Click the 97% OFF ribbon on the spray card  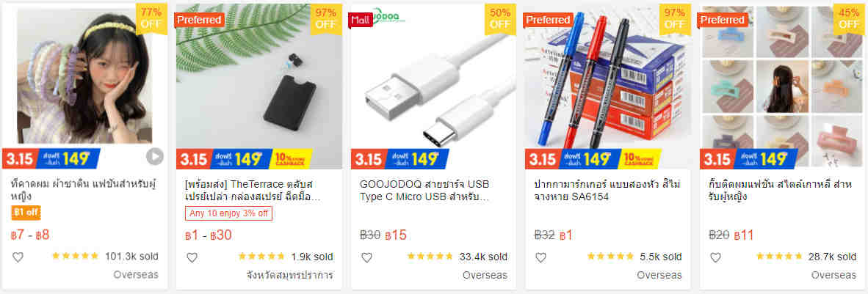[x=325, y=19]
